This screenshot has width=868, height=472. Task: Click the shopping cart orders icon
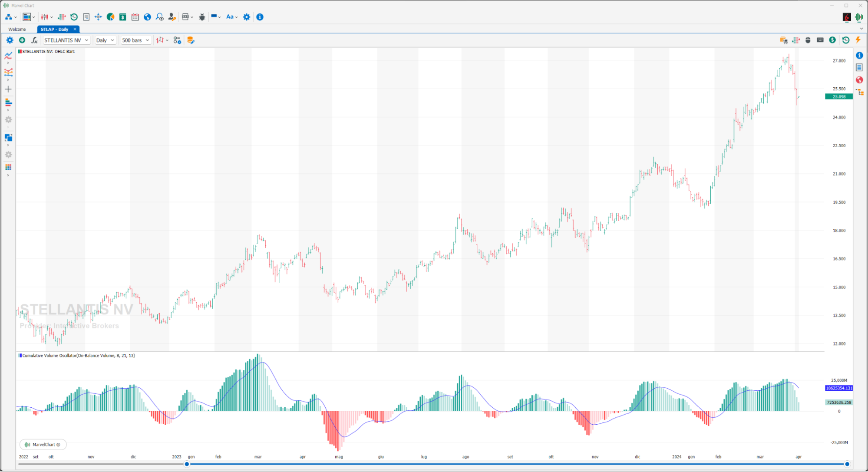[784, 40]
